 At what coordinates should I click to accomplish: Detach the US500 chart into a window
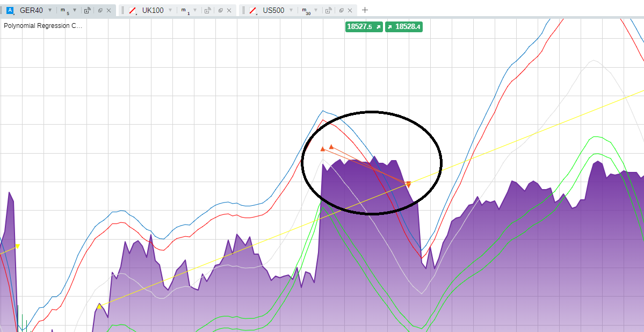tap(342, 10)
